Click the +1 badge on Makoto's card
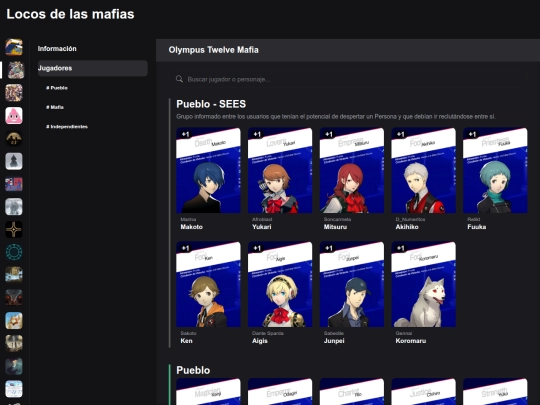540x405 pixels. (x=186, y=134)
